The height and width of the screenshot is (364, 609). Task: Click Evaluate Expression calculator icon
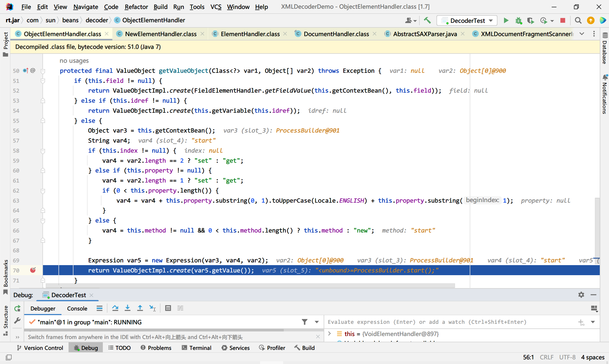click(168, 308)
